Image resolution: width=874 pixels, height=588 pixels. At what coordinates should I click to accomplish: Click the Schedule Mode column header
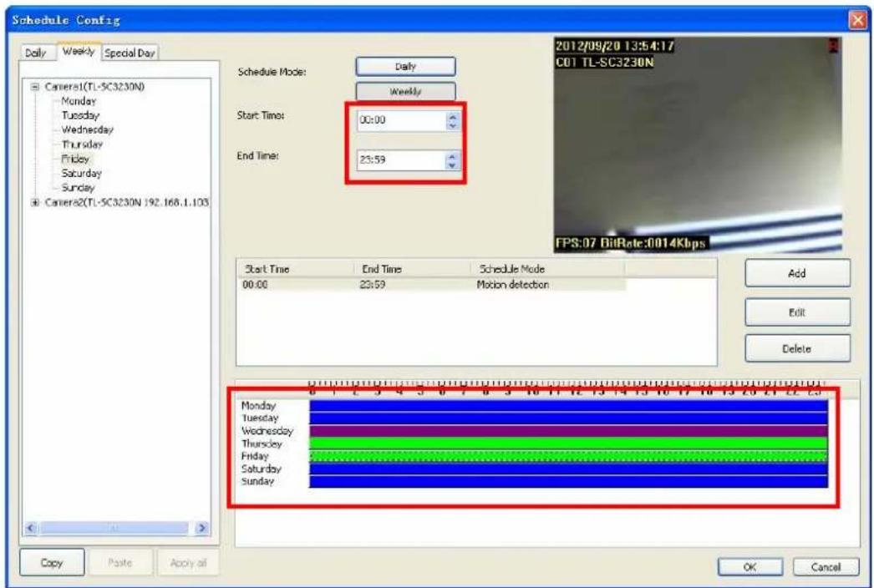pos(547,269)
